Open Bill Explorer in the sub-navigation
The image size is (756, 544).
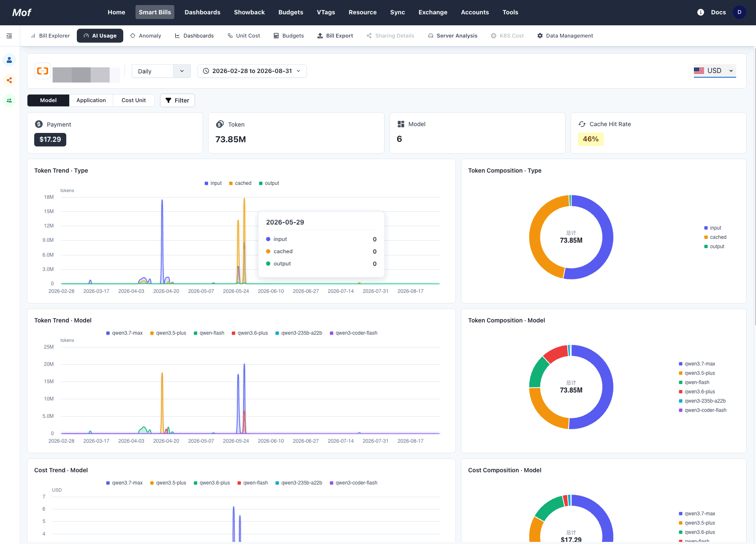(x=50, y=36)
